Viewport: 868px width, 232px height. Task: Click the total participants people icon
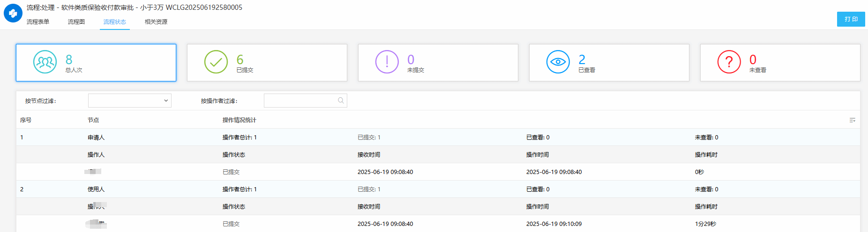tap(45, 62)
